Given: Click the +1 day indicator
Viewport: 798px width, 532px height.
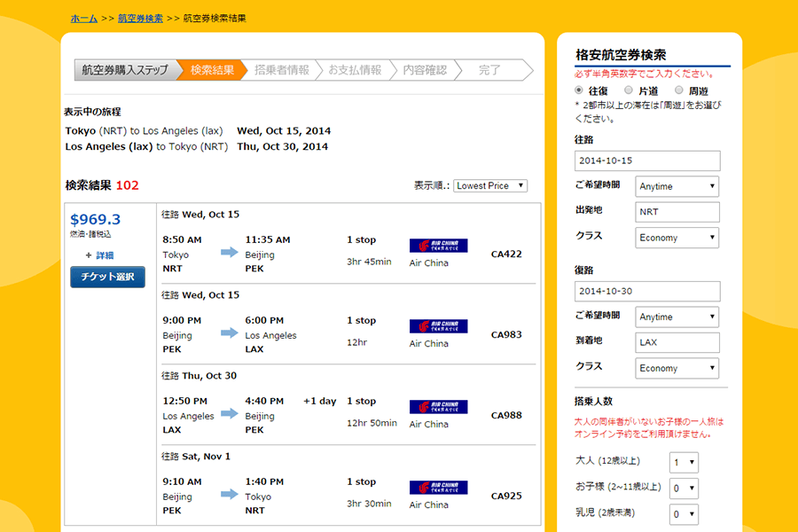Looking at the screenshot, I should click(x=319, y=401).
